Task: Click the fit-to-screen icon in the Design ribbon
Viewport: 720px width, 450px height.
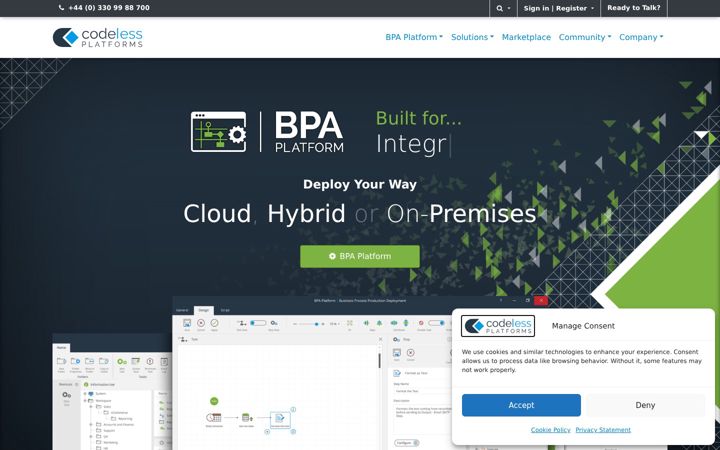Action: (x=350, y=323)
